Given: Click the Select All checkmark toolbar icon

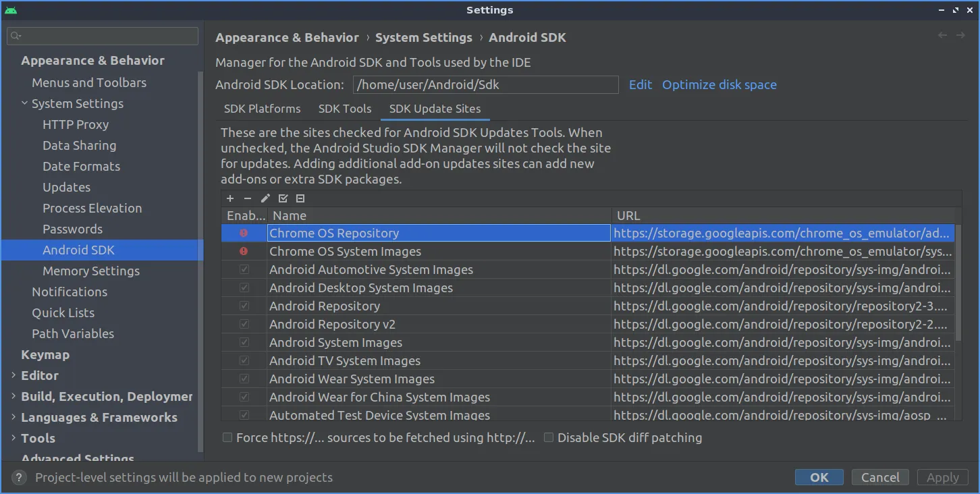Looking at the screenshot, I should [x=283, y=198].
